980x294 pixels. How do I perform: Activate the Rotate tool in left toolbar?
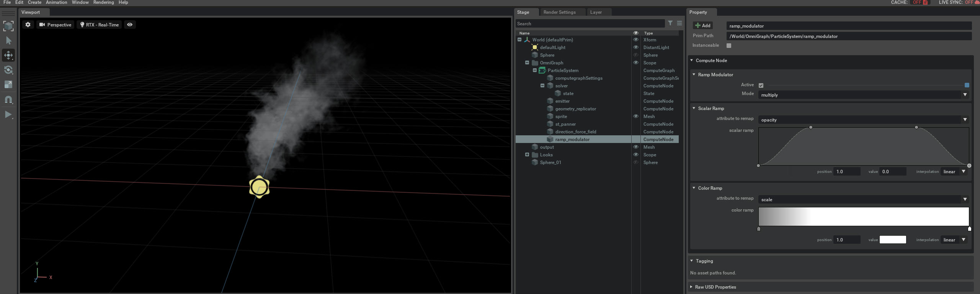[x=8, y=70]
